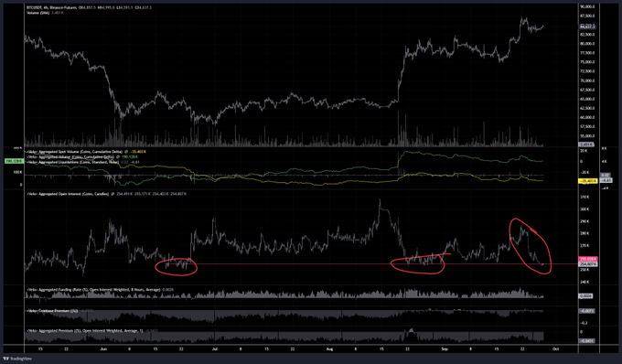Click the 240 K open interest axis label

[x=584, y=282]
